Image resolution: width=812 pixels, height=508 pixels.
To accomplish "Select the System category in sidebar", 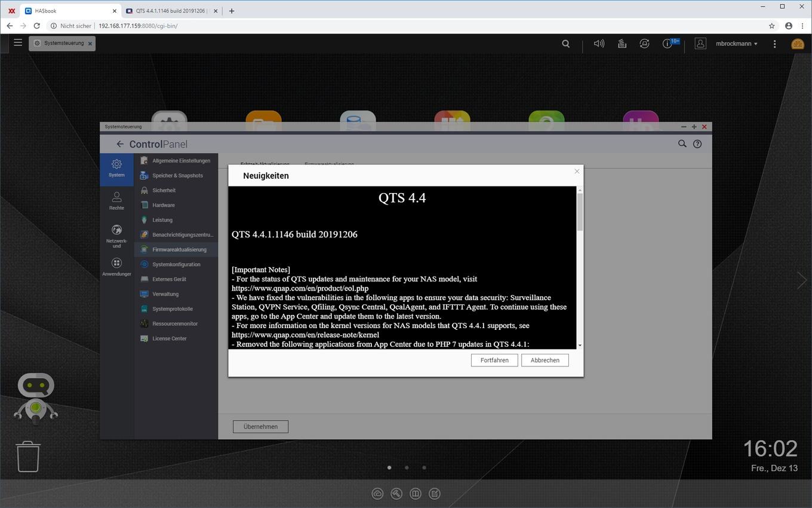I will pos(116,169).
